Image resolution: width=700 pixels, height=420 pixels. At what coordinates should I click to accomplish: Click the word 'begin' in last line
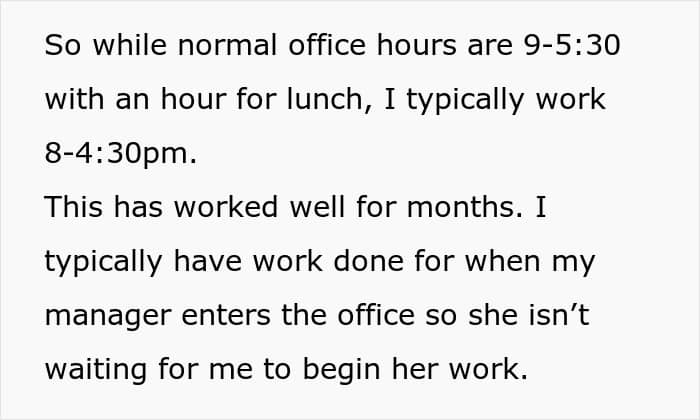click(342, 370)
